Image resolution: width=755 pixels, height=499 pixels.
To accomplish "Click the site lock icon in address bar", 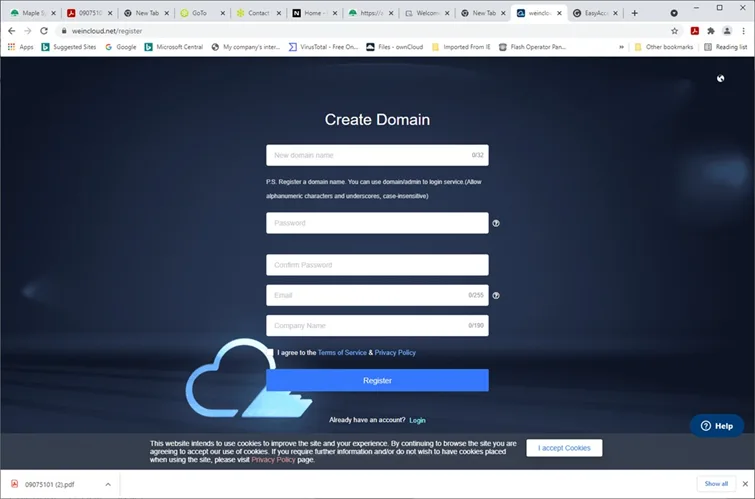I will [x=64, y=31].
